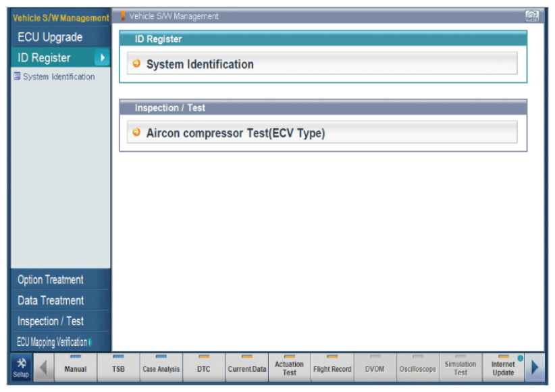Click the ID Register panel header
The image size is (555, 392).
pos(323,38)
